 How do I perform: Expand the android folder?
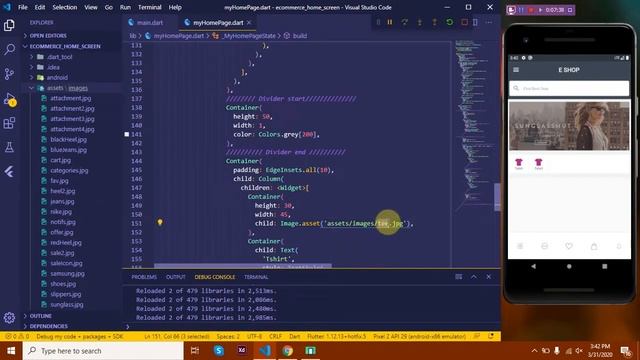[57, 78]
